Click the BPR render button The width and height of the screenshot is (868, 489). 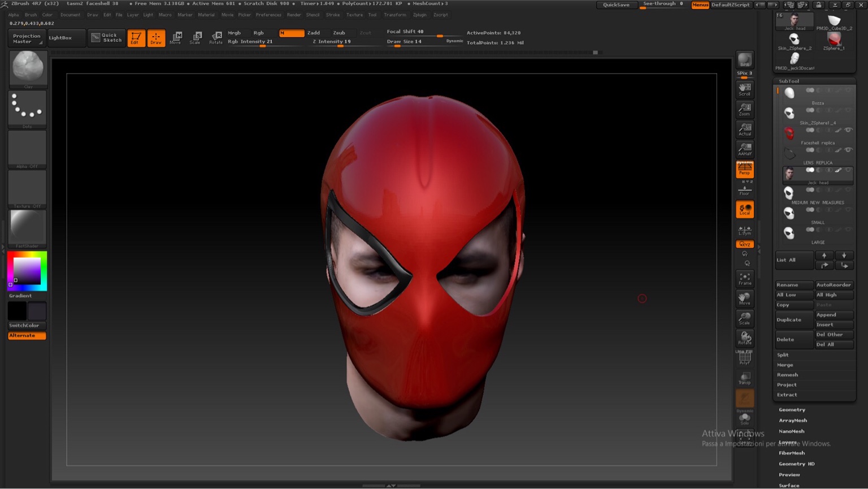745,60
